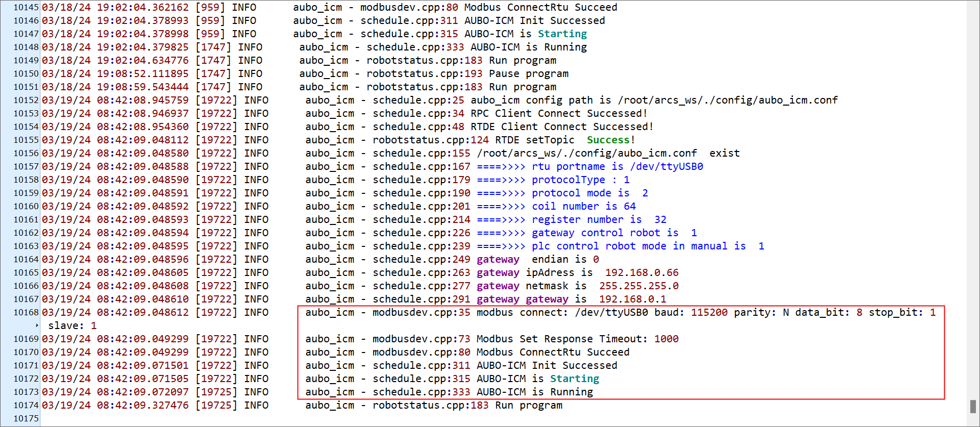The height and width of the screenshot is (427, 980).
Task: Click 'protocolType : 1' text
Action: 581,180
